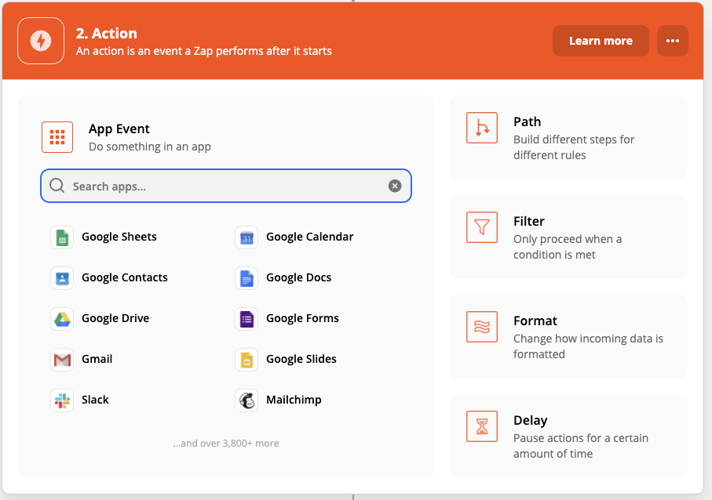Select the Gmail envelope icon
The height and width of the screenshot is (500, 712).
(62, 360)
